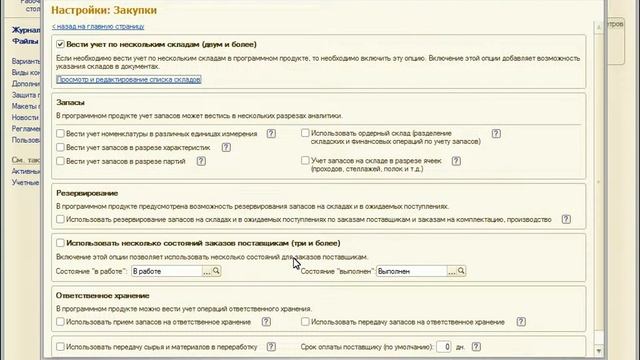
Task: Click magnifier next to 'Выполнен' field
Action: click(461, 271)
